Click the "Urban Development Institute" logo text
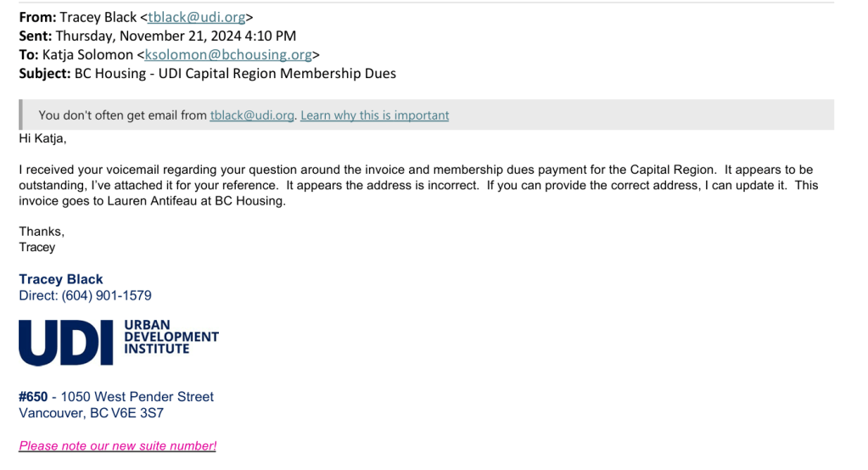 (171, 337)
